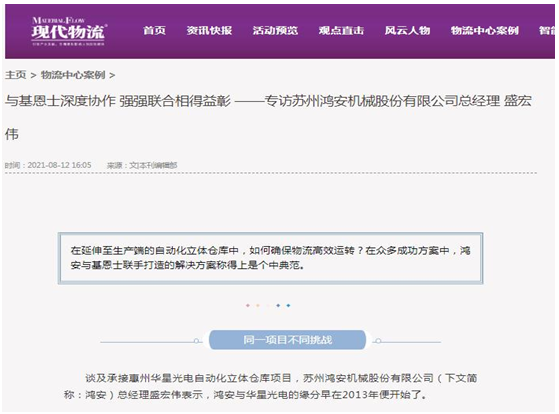This screenshot has width=559, height=414.
Task: Click the dark blue dot in divider
Action: (278, 306)
